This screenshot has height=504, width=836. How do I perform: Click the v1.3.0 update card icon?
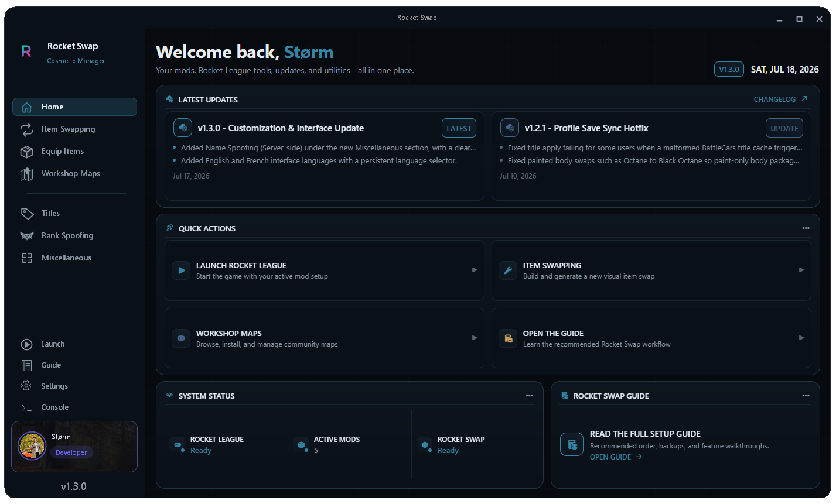pyautogui.click(x=183, y=128)
